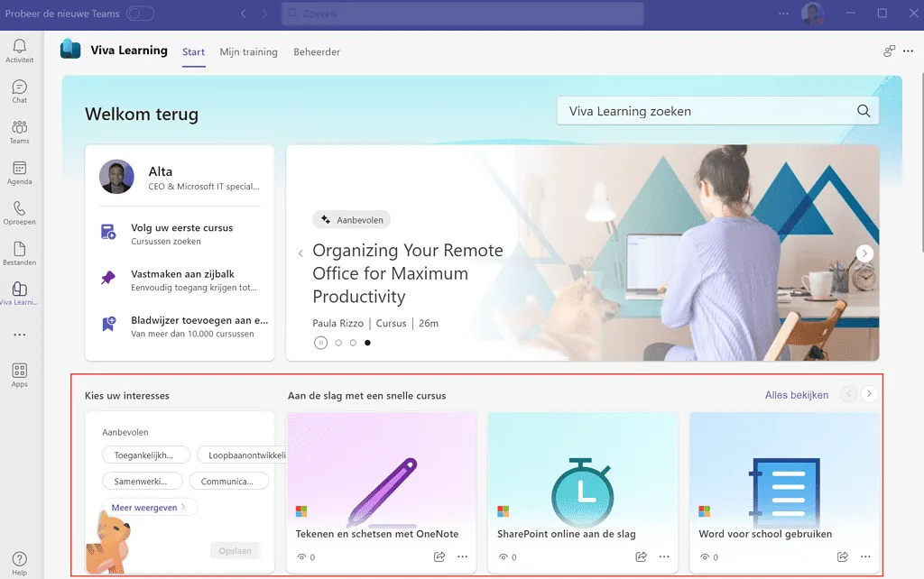This screenshot has width=924, height=579.
Task: Open the Agenda icon in the sidebar
Action: coord(19,170)
